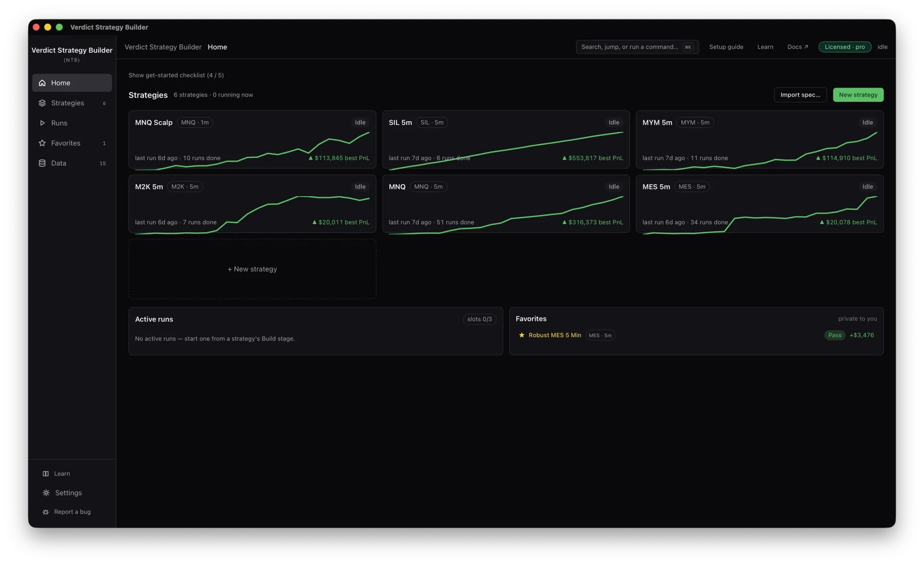Click the Favorites star icon in sidebar
Viewport: 924px width, 565px height.
click(42, 143)
